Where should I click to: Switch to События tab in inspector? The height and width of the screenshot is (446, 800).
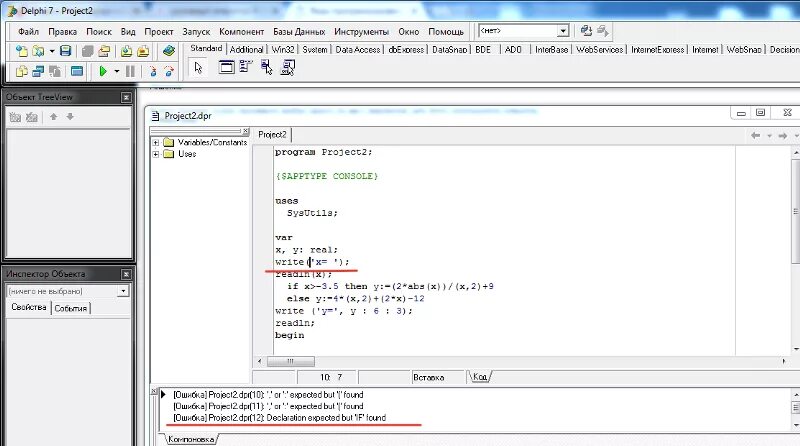70,308
